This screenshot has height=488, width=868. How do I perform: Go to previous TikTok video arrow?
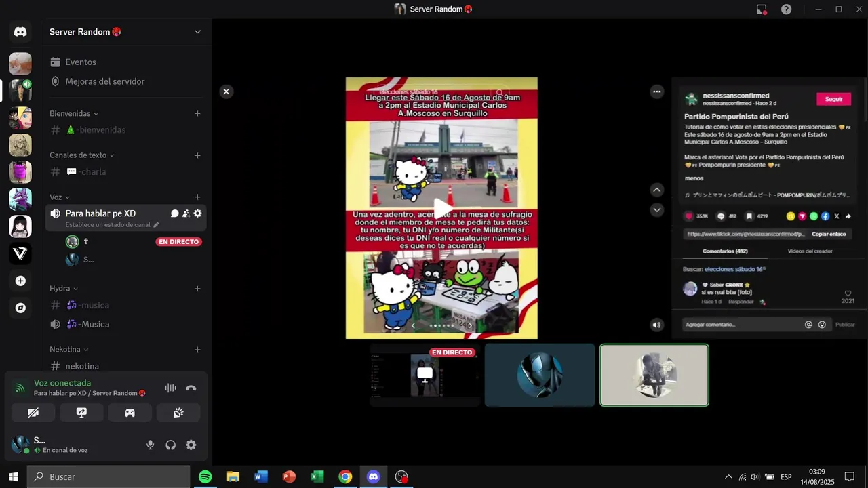[656, 190]
